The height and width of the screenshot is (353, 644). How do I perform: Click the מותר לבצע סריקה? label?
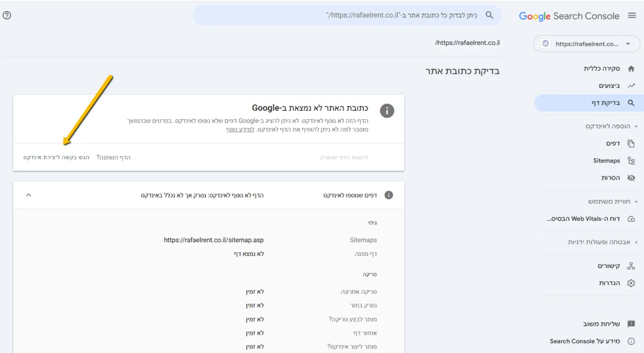[x=353, y=319]
